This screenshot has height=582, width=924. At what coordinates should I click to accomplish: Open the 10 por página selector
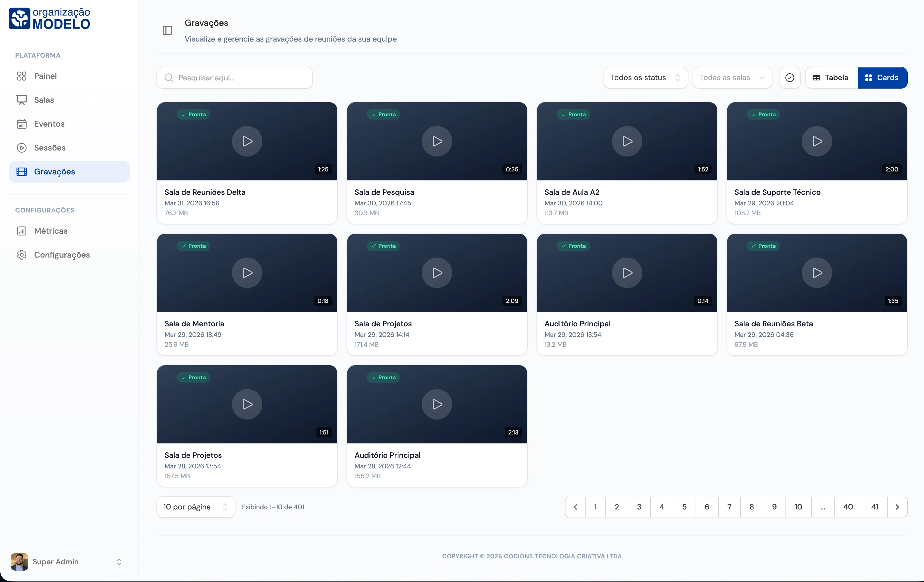pos(195,507)
